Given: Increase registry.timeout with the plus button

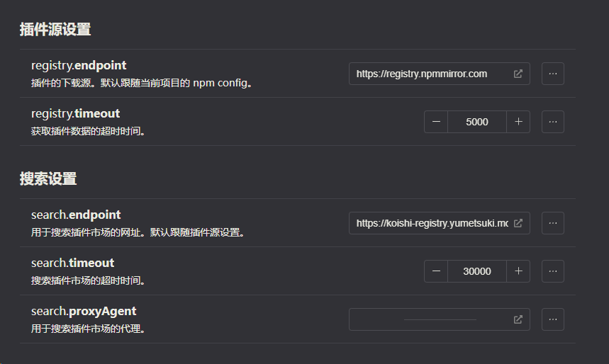Looking at the screenshot, I should pos(518,122).
